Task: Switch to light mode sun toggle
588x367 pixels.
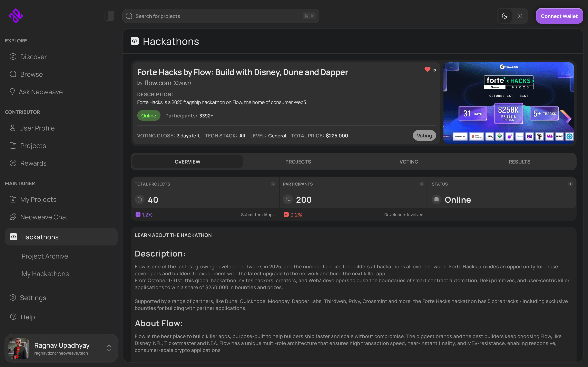Action: (520, 16)
